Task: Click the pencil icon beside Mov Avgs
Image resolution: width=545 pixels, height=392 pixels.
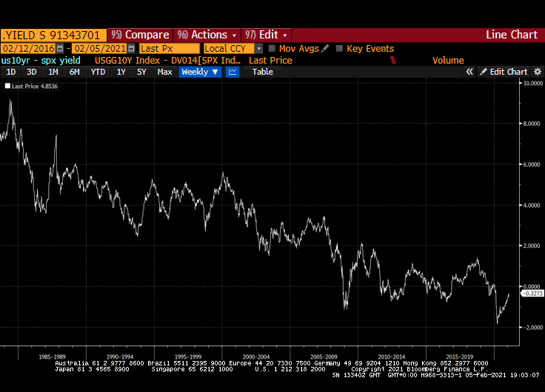Action: (324, 48)
